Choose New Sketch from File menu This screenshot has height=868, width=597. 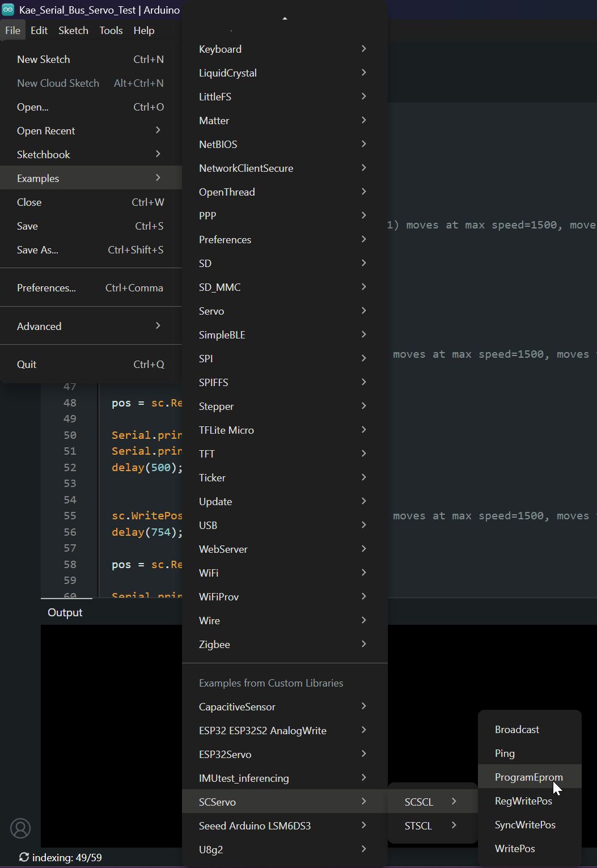[x=91, y=60]
